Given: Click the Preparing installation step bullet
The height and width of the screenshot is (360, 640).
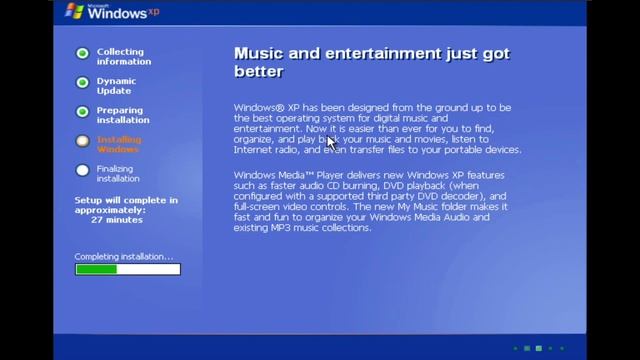Looking at the screenshot, I should pos(82,112).
